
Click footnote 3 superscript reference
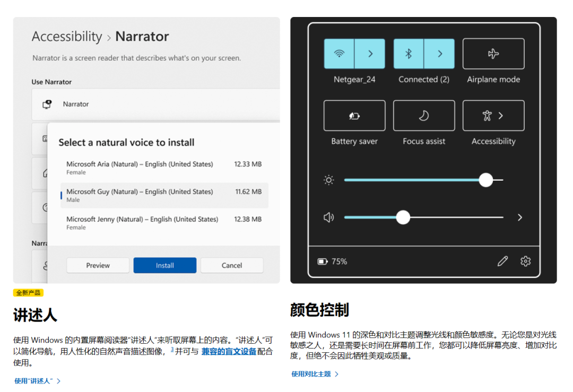172,350
